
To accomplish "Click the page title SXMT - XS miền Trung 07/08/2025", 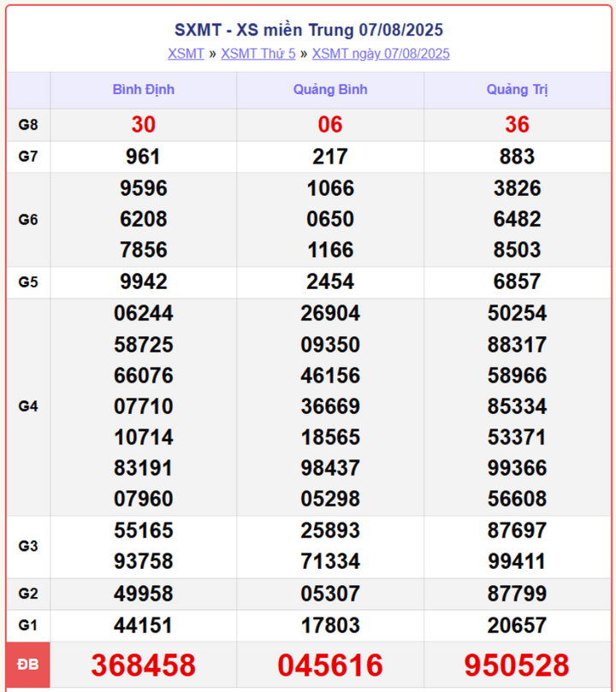I will tap(309, 30).
